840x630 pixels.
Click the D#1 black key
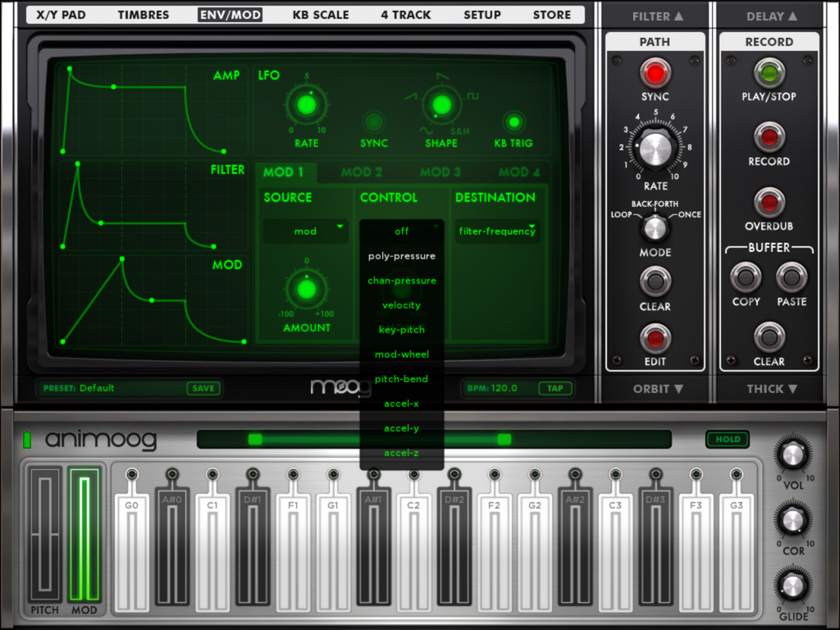click(253, 546)
